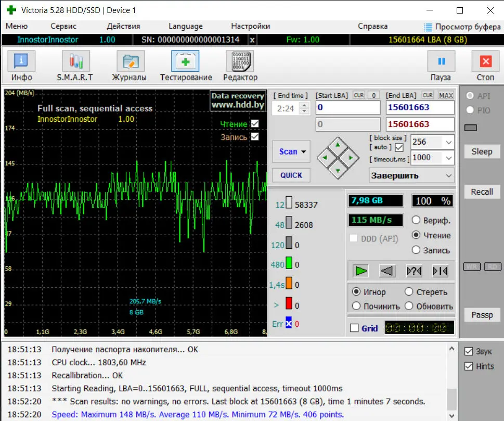Open the S.M.A.R.T attributes view
The width and height of the screenshot is (504, 421).
click(x=75, y=66)
